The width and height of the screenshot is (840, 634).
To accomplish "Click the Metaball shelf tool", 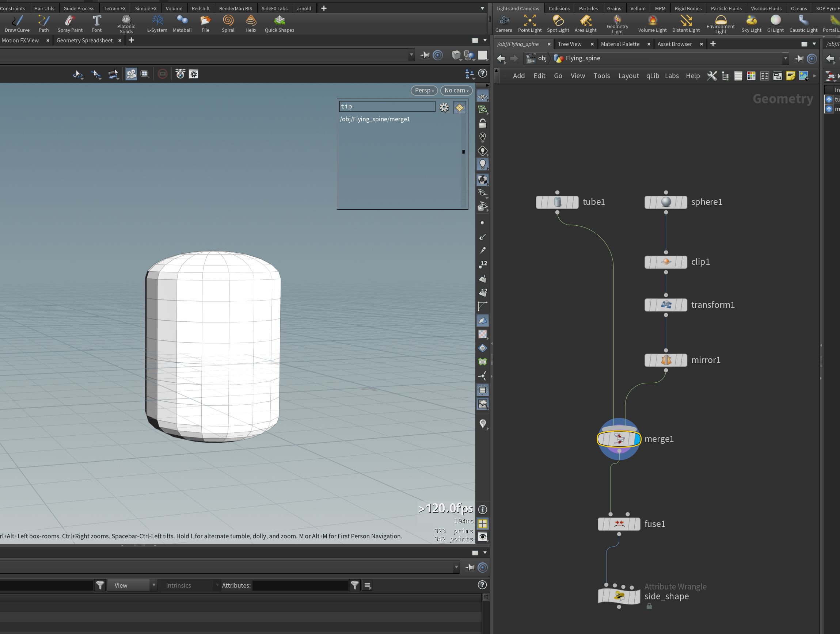I will tap(182, 23).
